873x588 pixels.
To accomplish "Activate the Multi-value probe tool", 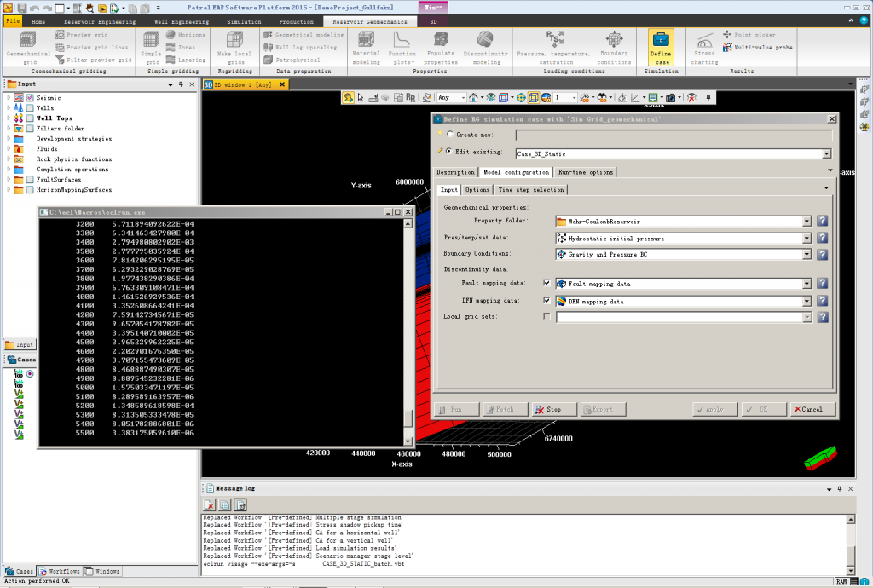I will click(x=757, y=47).
